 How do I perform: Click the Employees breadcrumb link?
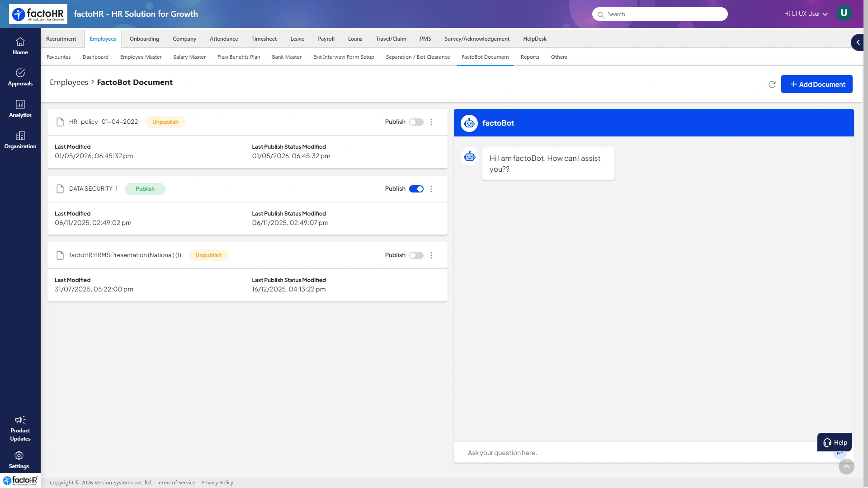coord(69,82)
